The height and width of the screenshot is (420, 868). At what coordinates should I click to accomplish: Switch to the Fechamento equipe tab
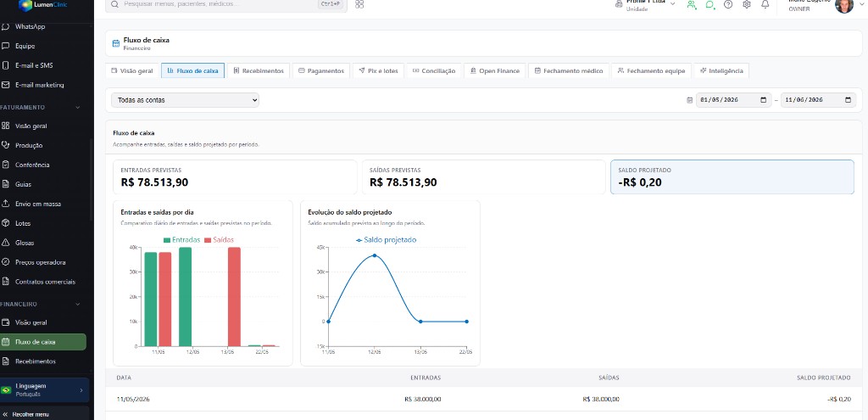coord(652,71)
